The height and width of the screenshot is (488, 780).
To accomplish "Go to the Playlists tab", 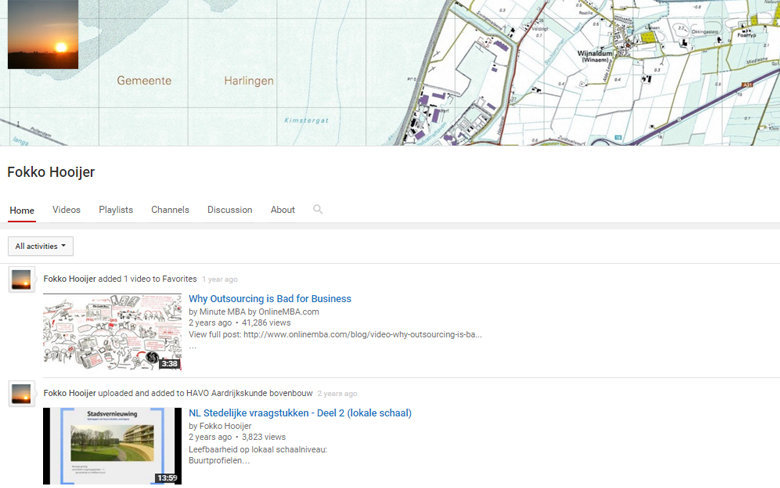I will pos(116,209).
